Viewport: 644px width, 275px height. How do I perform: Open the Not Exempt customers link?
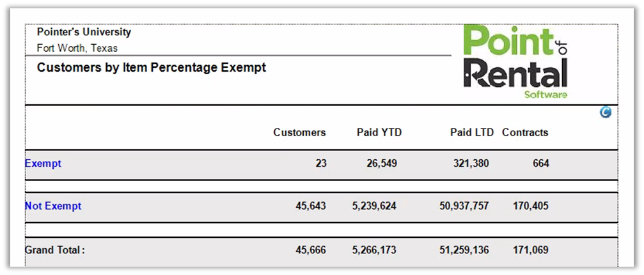coord(53,207)
